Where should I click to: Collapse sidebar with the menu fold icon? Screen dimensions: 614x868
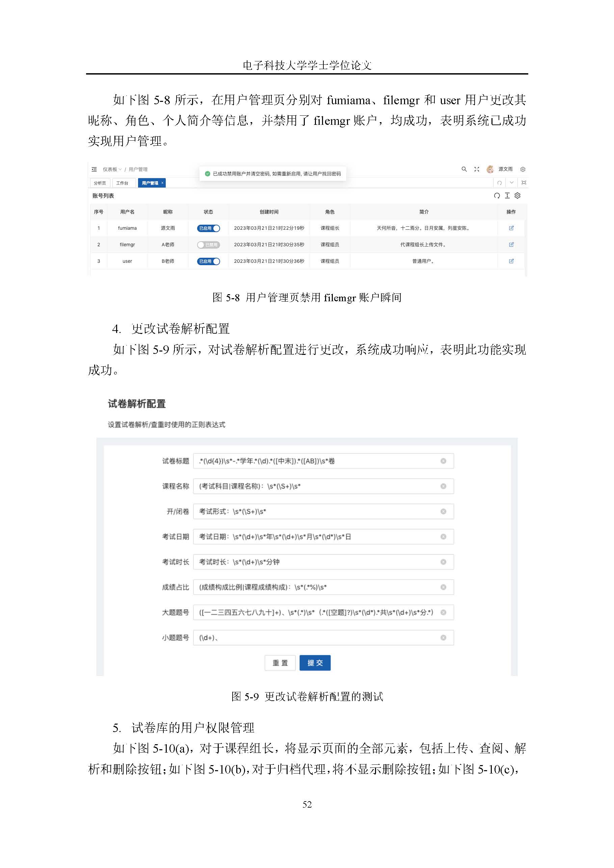pyautogui.click(x=94, y=169)
